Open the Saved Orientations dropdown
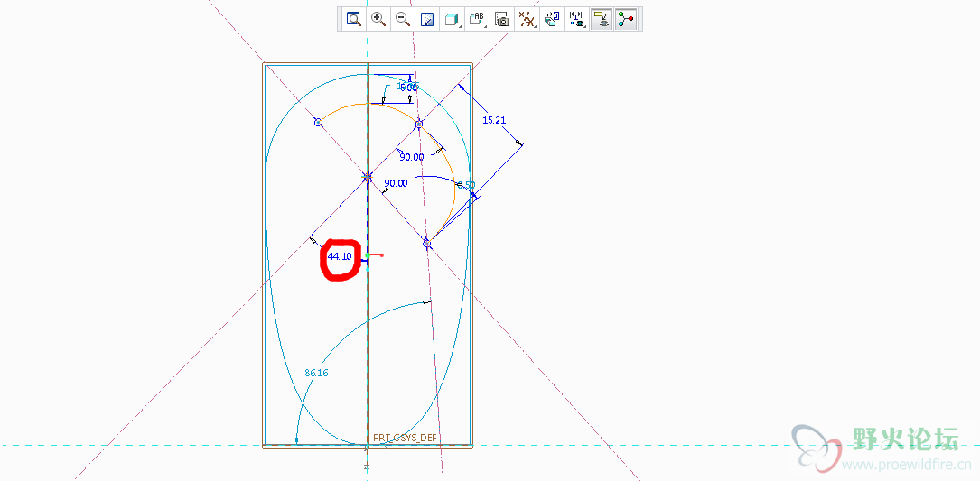Viewport: 980px width, 481px height. [478, 19]
